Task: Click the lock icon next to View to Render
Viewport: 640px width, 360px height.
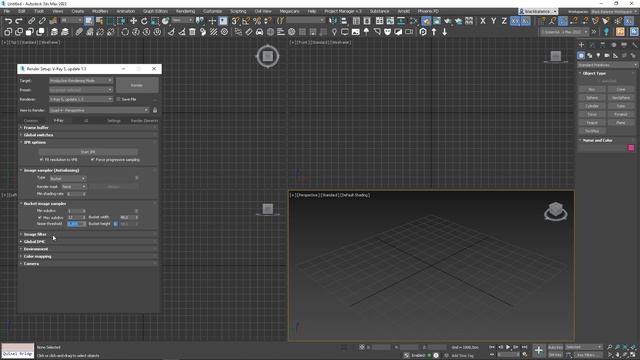Action: pos(155,110)
